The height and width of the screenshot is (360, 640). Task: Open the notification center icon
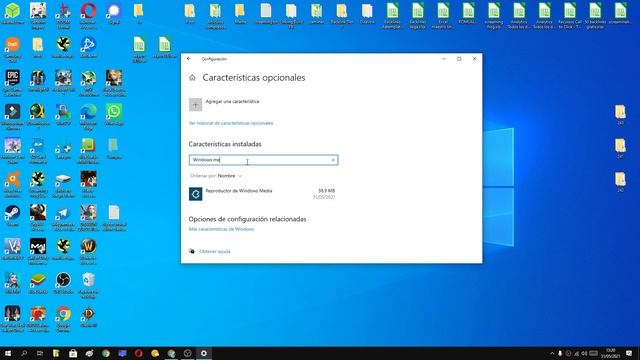click(x=629, y=353)
